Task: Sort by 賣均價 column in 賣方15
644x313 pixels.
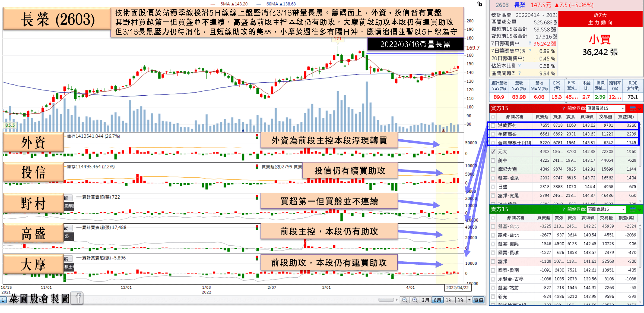Action: click(588, 218)
